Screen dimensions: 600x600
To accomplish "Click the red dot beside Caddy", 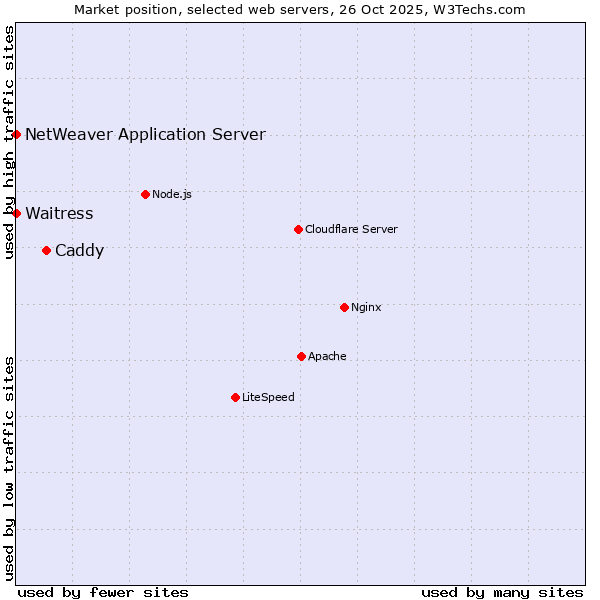I will pyautogui.click(x=46, y=250).
